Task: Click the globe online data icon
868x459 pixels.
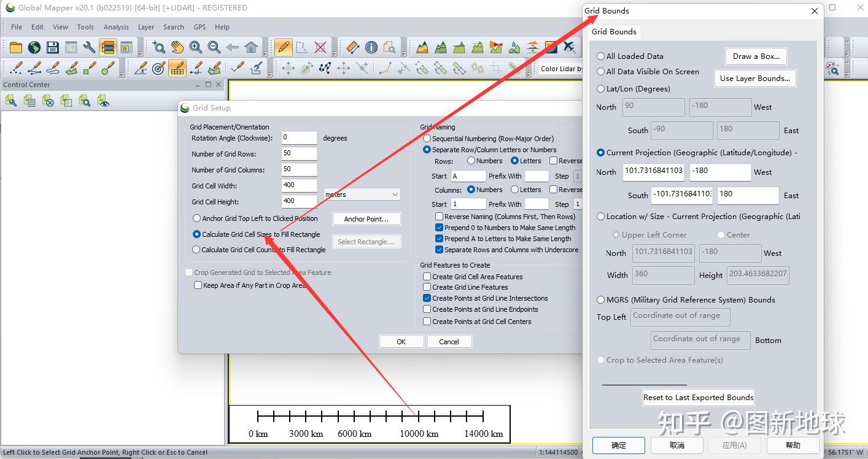Action: click(x=34, y=47)
